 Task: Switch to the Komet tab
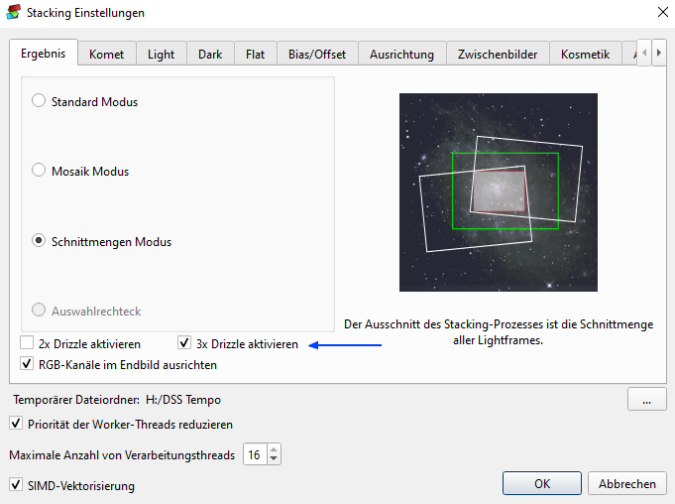(106, 54)
